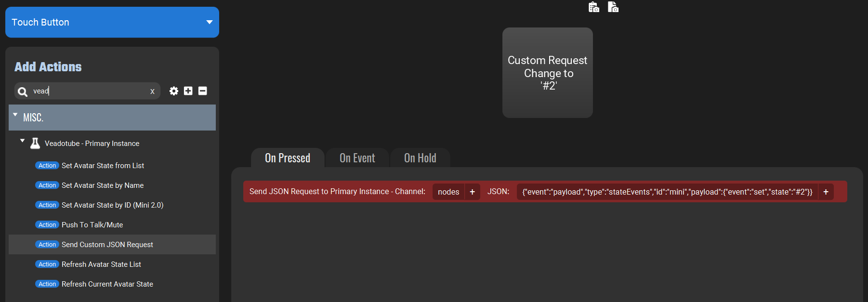Select Refresh Avatar State List action
Image resolution: width=868 pixels, height=302 pixels.
112,264
